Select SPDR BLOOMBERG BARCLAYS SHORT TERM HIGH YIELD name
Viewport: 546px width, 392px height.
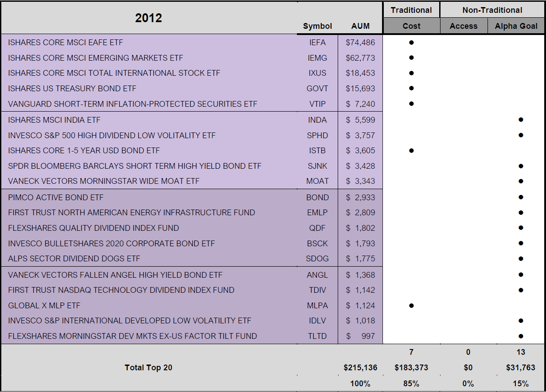tap(135, 166)
